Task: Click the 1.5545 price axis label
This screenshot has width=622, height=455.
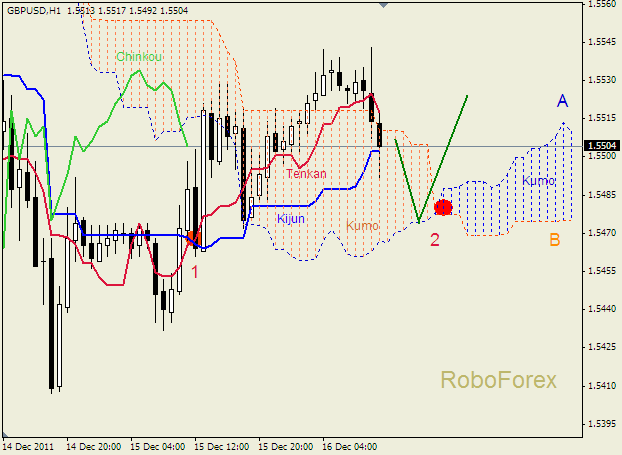Action: pyautogui.click(x=604, y=42)
